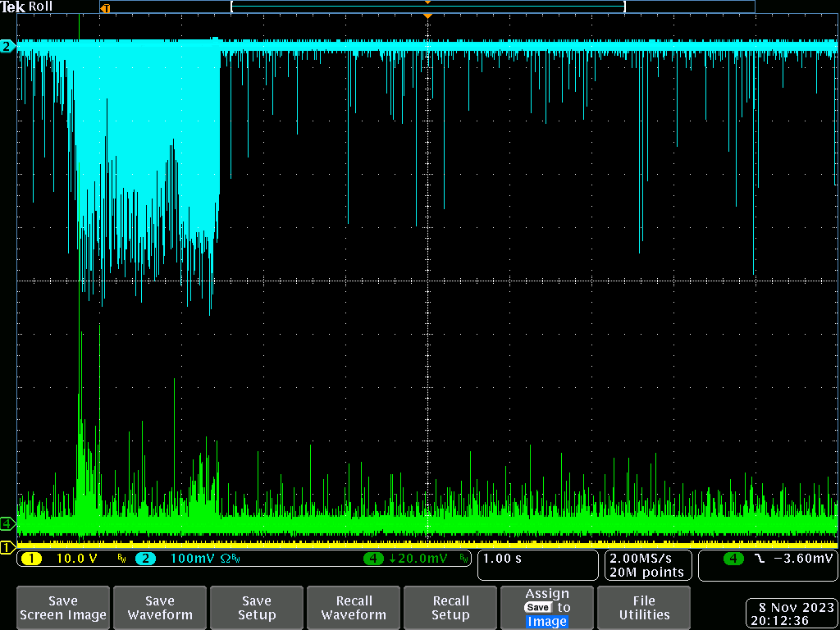Click the falling-edge trigger slope icon
Image resolution: width=840 pixels, height=630 pixels.
point(760,559)
